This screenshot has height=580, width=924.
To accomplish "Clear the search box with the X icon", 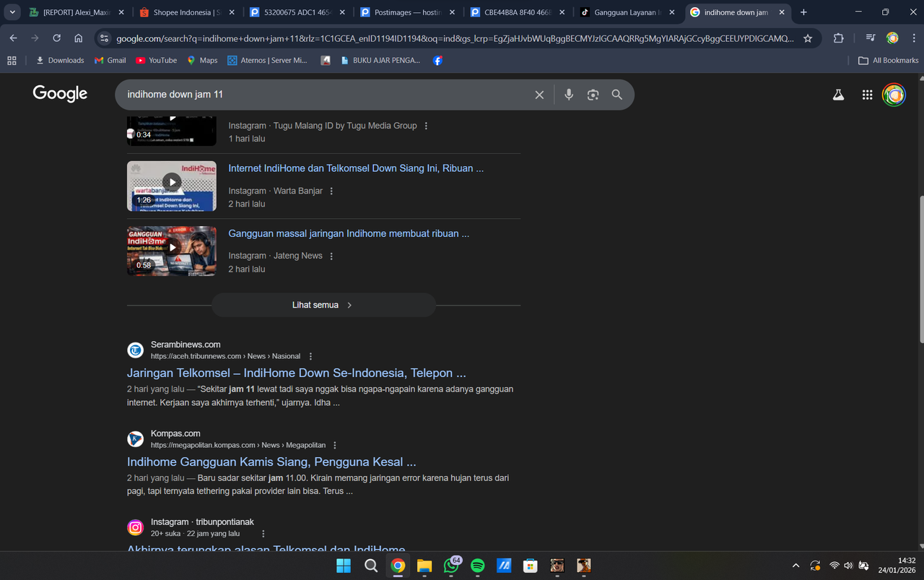I will (x=539, y=95).
